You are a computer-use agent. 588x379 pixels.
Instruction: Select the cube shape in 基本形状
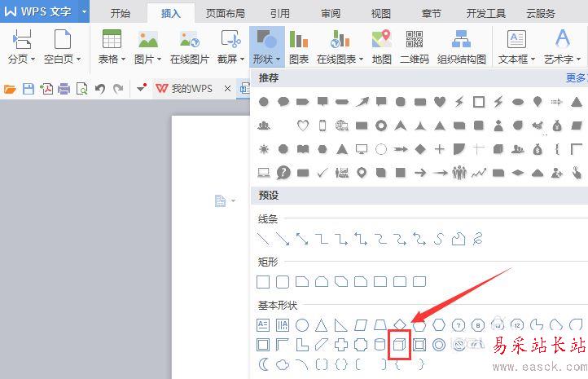(399, 345)
